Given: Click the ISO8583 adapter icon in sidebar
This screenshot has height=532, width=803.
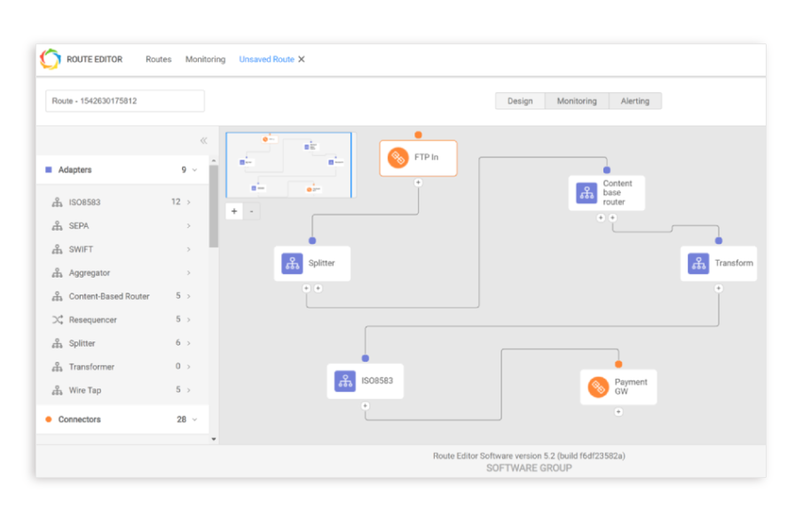Looking at the screenshot, I should point(57,202).
